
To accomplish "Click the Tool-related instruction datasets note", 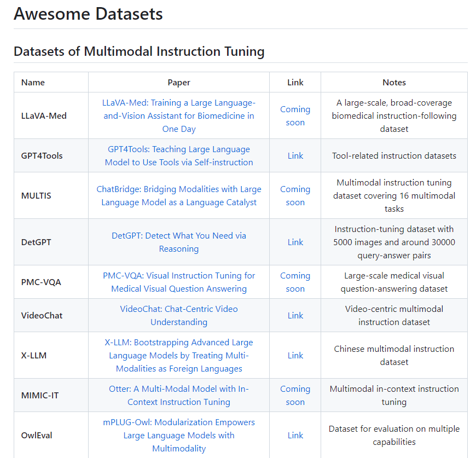I will click(394, 156).
